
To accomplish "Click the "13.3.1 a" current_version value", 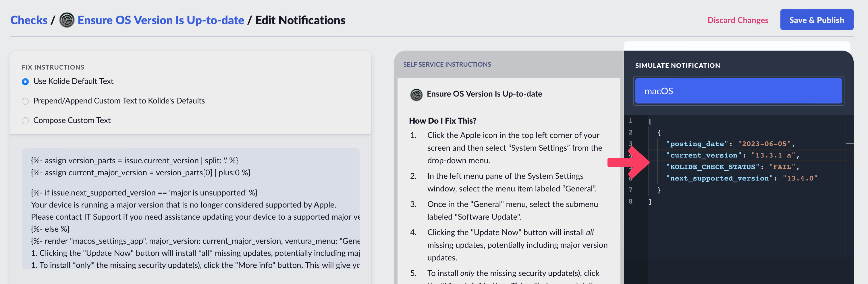I will pyautogui.click(x=775, y=155).
